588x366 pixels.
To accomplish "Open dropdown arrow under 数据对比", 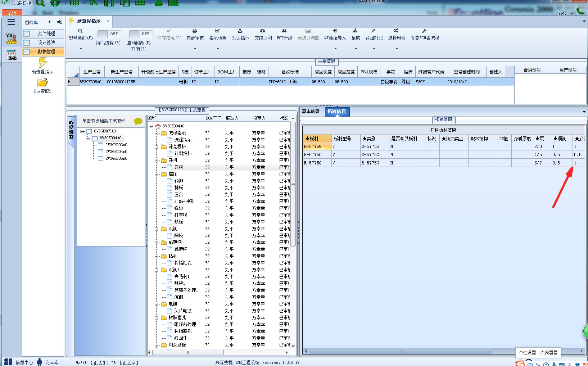I will (x=374, y=49).
